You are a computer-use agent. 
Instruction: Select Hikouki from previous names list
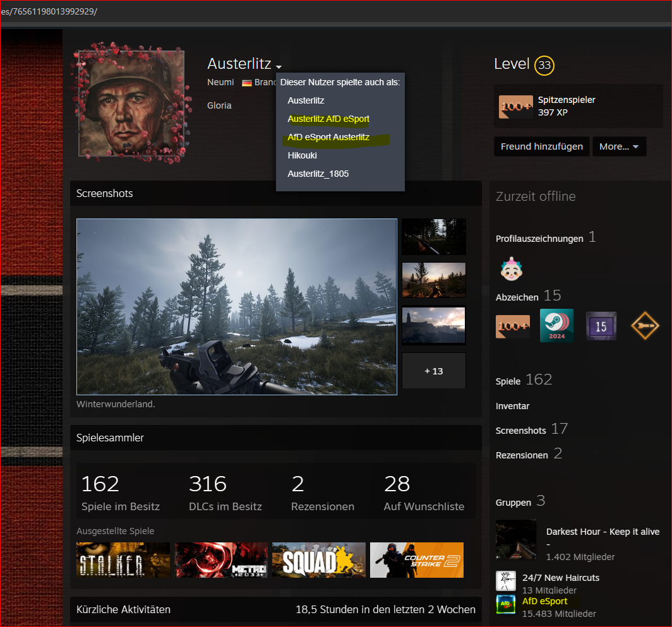302,155
